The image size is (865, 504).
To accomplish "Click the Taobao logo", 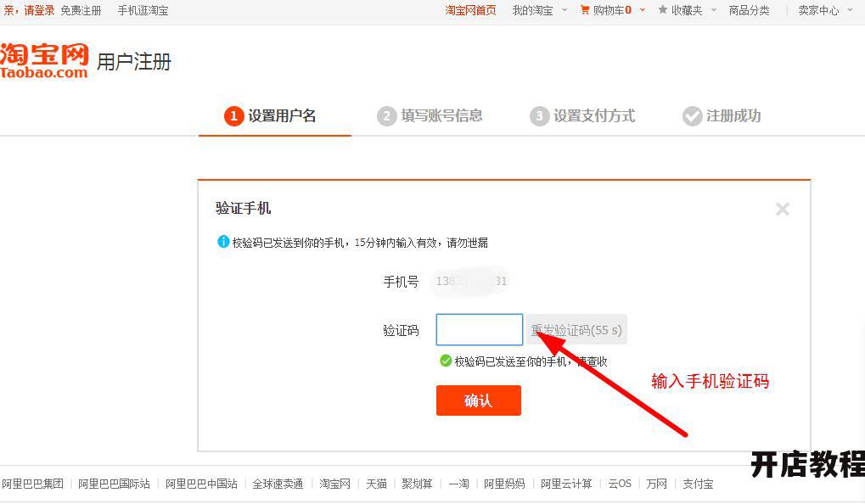I will tap(44, 60).
